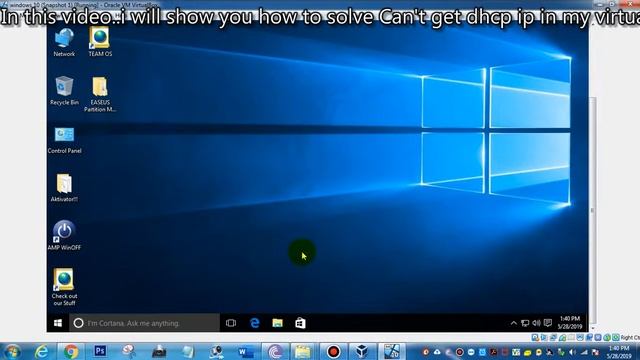Click the cloud icon in host tray
Viewport: 640px width, 360px height.
(x=437, y=351)
